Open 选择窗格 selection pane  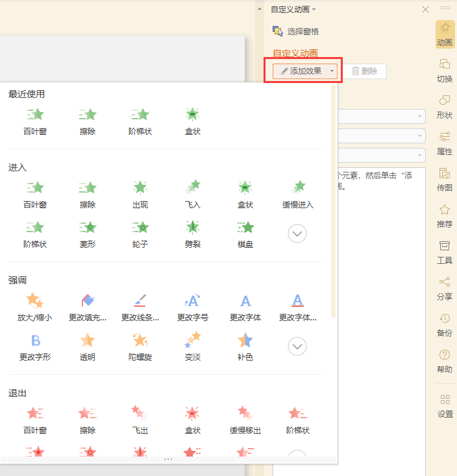coord(295,31)
